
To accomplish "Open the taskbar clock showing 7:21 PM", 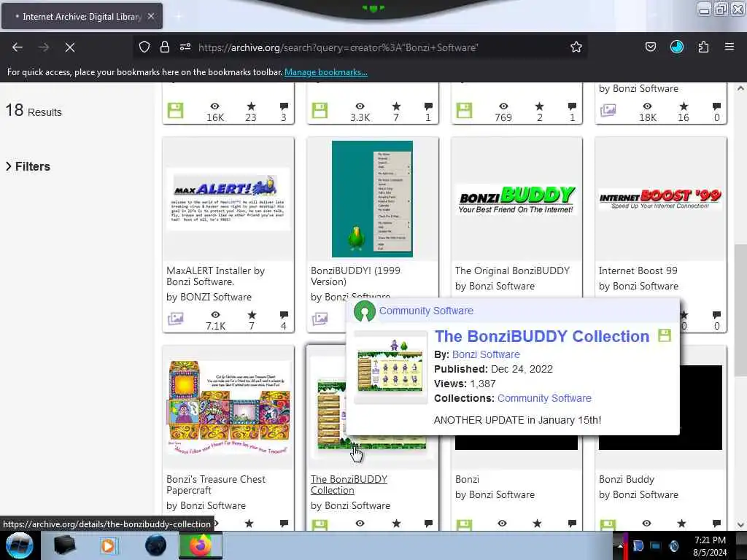I will point(710,545).
